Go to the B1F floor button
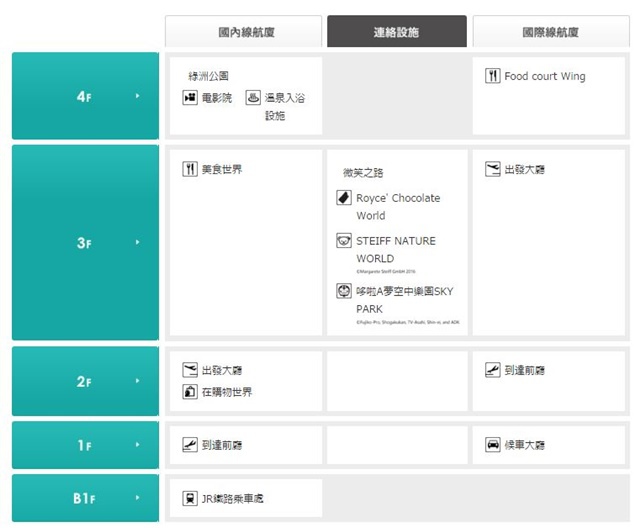Viewport: 640px width, 532px height. [85, 498]
